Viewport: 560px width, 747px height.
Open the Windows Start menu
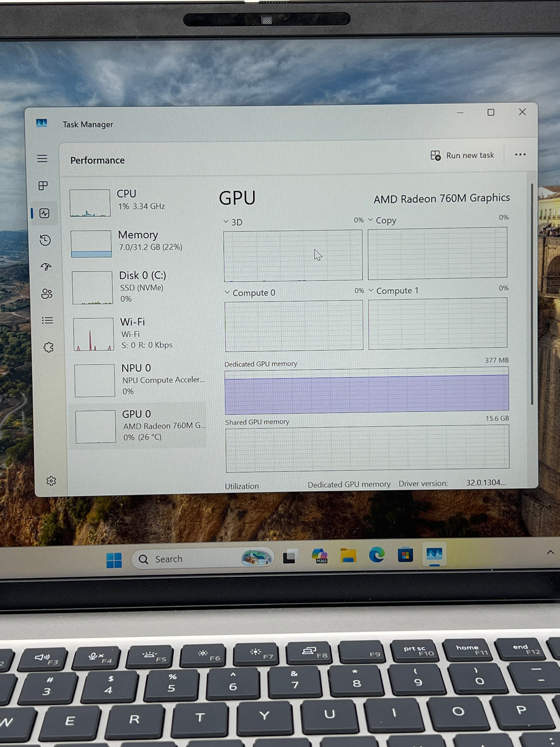tap(114, 560)
